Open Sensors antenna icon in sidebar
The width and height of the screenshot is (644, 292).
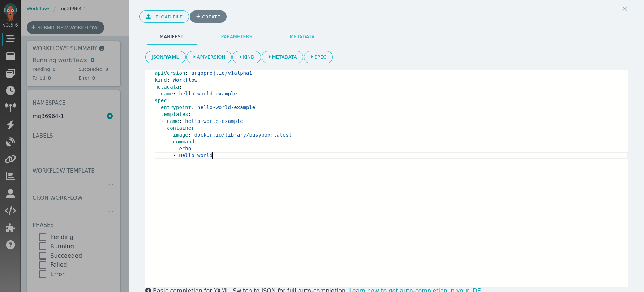click(10, 107)
